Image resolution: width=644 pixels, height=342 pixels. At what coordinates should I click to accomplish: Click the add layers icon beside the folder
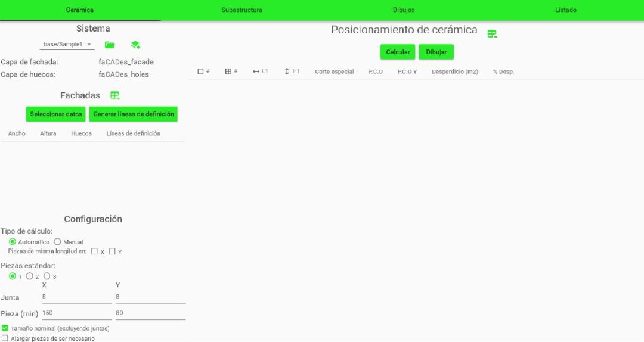[135, 45]
